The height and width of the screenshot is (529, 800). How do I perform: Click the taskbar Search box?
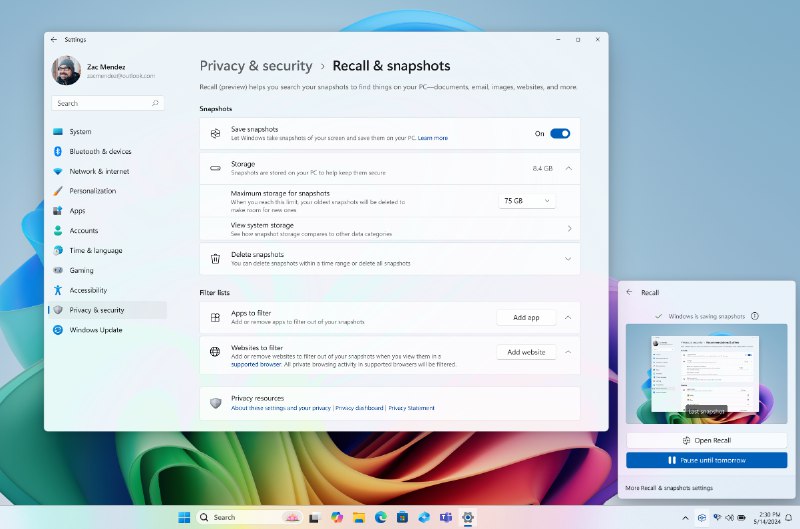(x=249, y=517)
